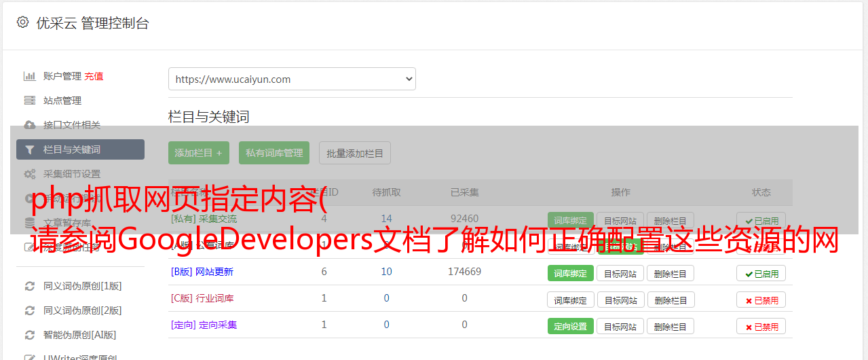Go to 站点管理 in the sidebar
This screenshot has width=868, height=360.
(62, 101)
